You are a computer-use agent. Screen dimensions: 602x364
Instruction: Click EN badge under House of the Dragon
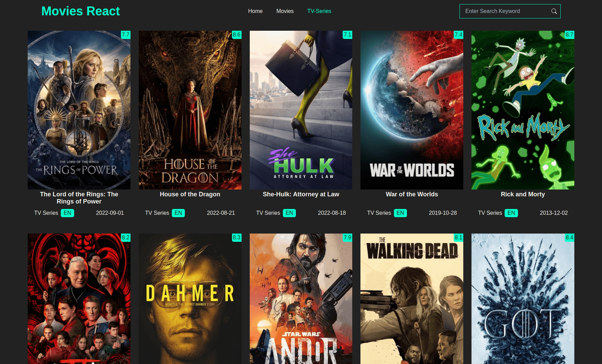tap(178, 213)
